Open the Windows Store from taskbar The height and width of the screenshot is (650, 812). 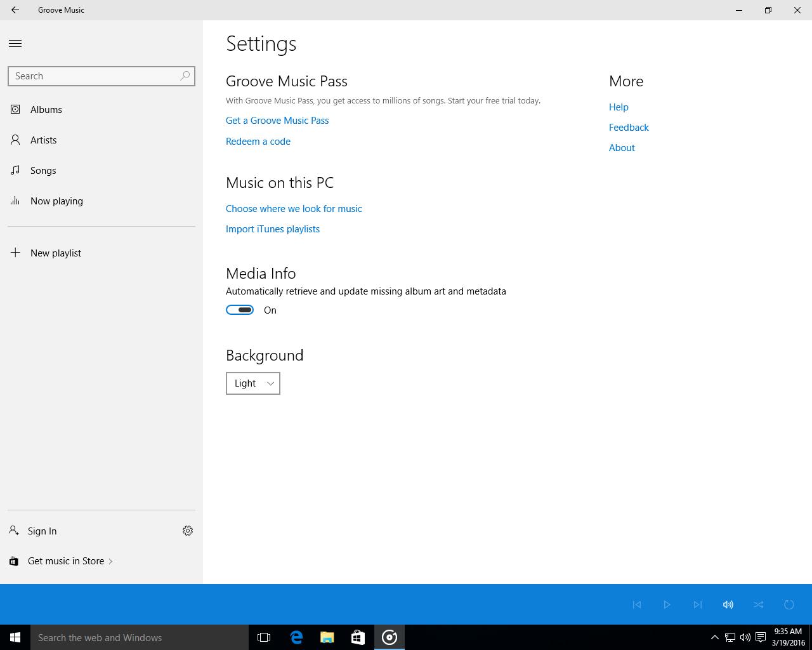coord(358,637)
